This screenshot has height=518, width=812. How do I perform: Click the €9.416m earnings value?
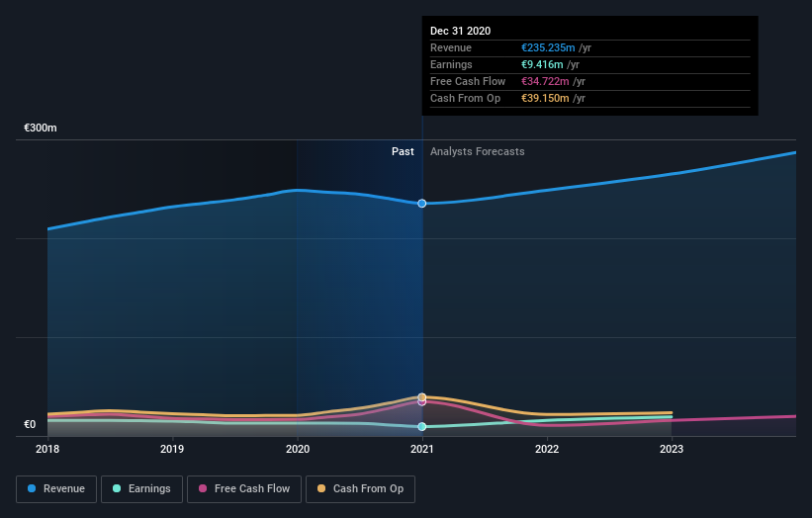point(542,64)
